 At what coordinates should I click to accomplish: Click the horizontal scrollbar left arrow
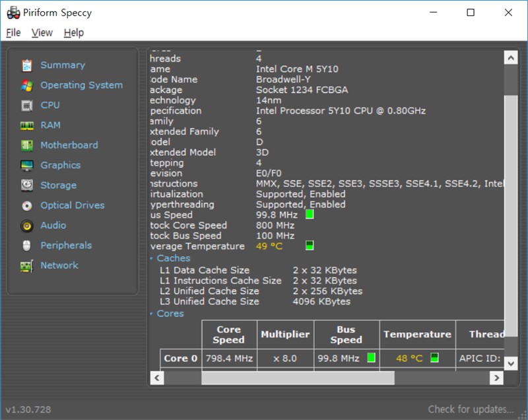[157, 378]
